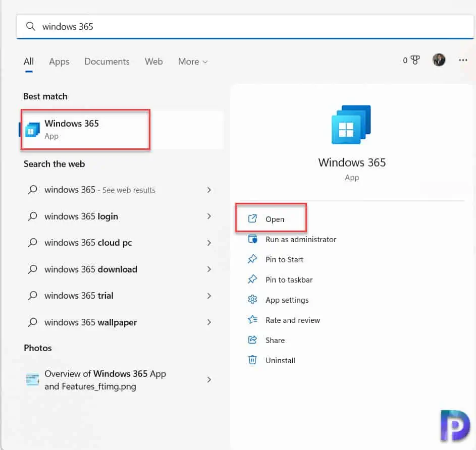Viewport: 476px width, 450px height.
Task: Click the user profile avatar
Action: 439,60
